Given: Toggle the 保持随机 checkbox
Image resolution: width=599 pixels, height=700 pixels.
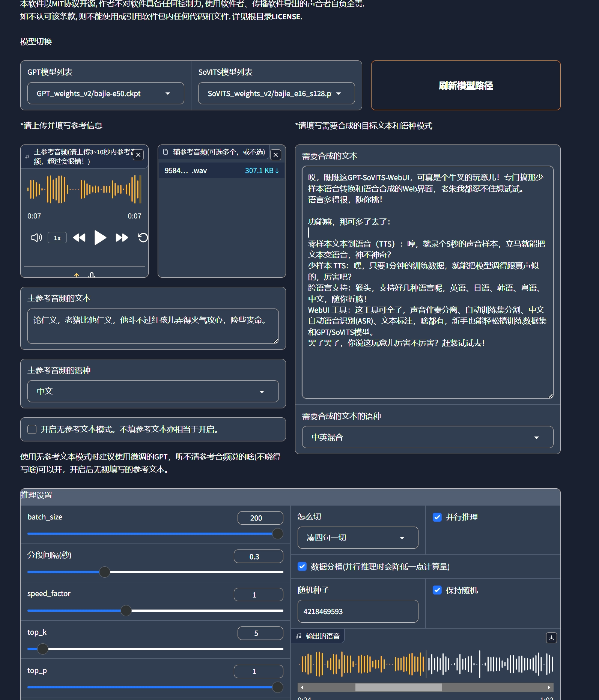Looking at the screenshot, I should point(437,590).
